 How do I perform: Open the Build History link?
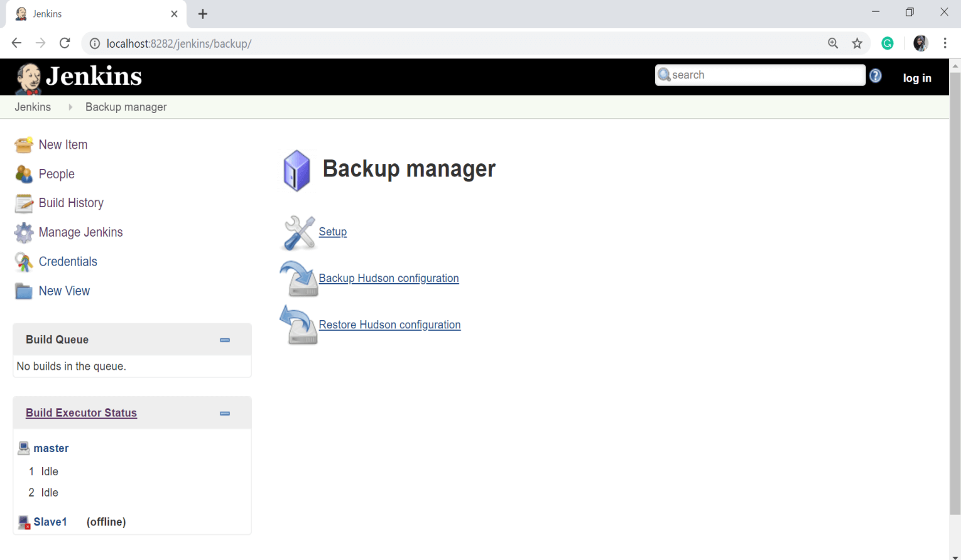click(71, 203)
